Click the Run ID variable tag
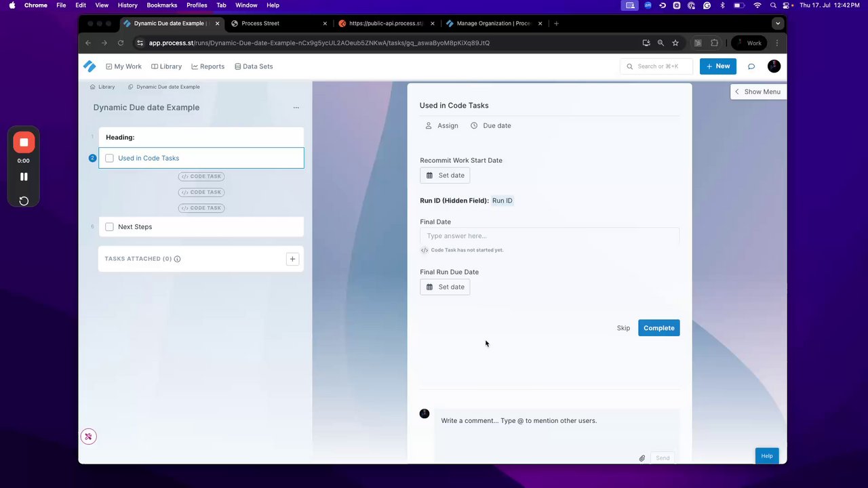 click(502, 201)
